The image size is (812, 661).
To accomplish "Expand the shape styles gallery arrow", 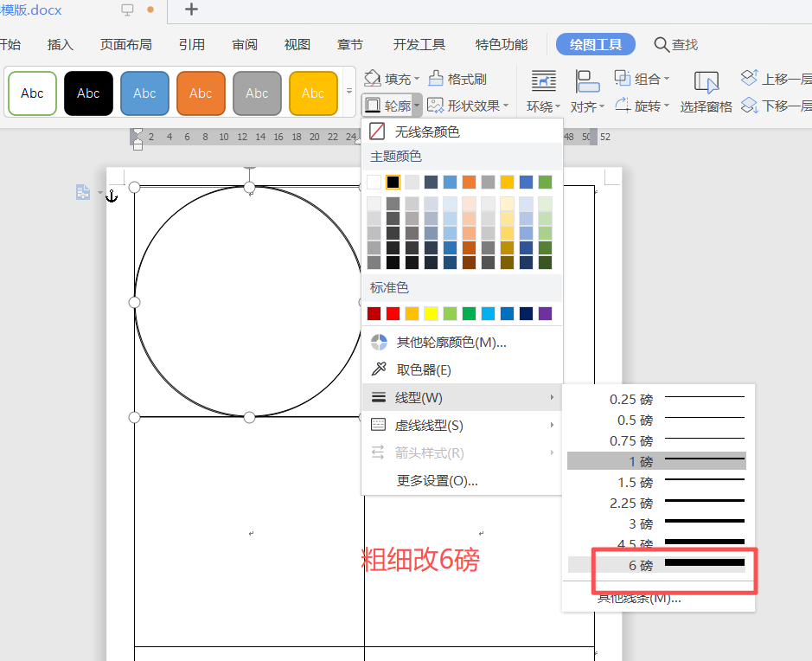I will pyautogui.click(x=349, y=91).
